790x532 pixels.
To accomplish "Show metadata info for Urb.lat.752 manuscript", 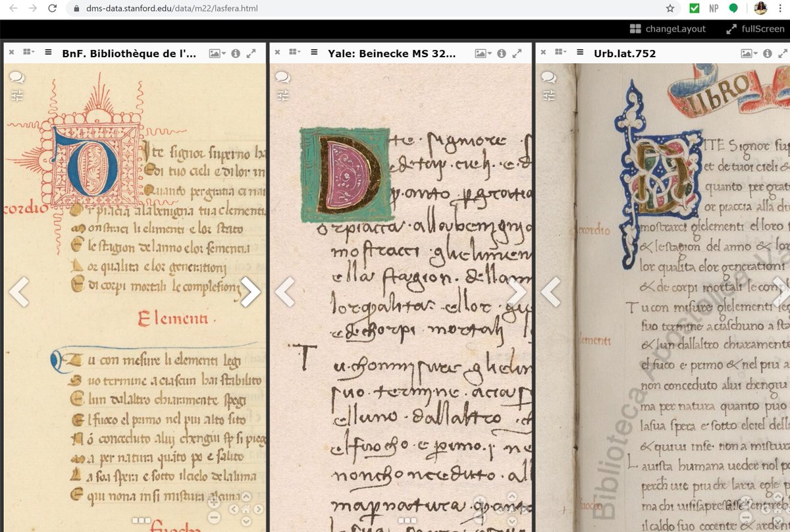I will 767,53.
